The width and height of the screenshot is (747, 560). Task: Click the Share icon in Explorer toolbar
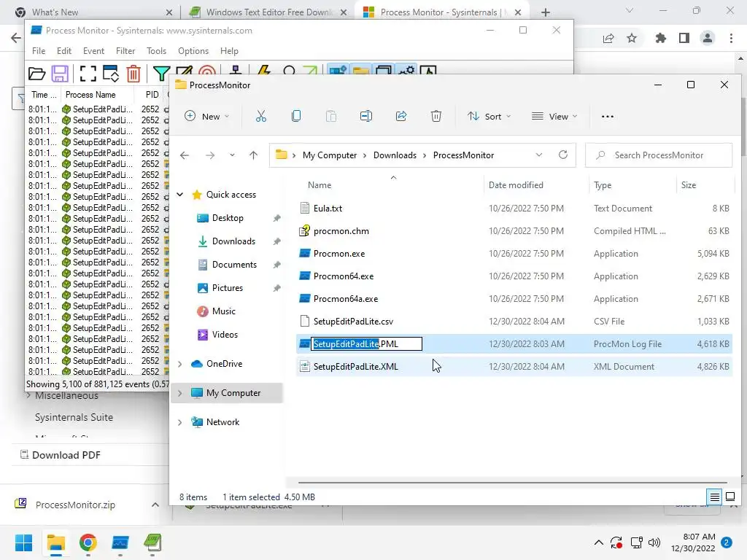pyautogui.click(x=401, y=116)
